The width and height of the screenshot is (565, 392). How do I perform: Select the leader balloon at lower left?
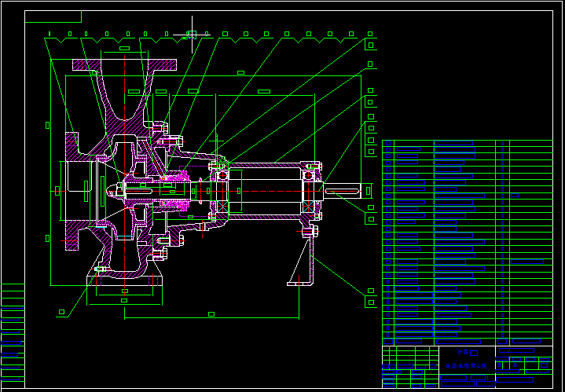pos(61,312)
